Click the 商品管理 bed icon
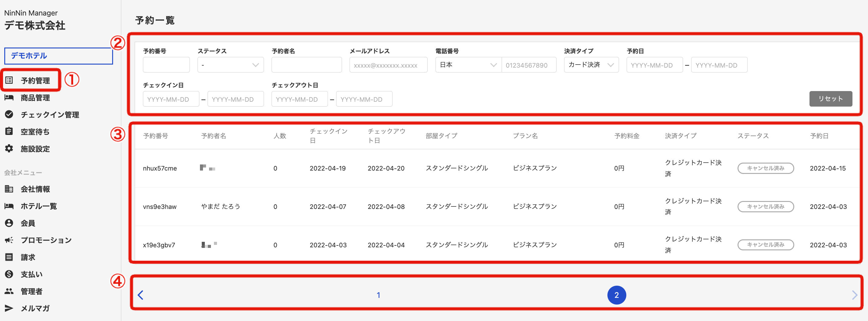Viewport: 868px width, 321px height. pyautogui.click(x=9, y=97)
